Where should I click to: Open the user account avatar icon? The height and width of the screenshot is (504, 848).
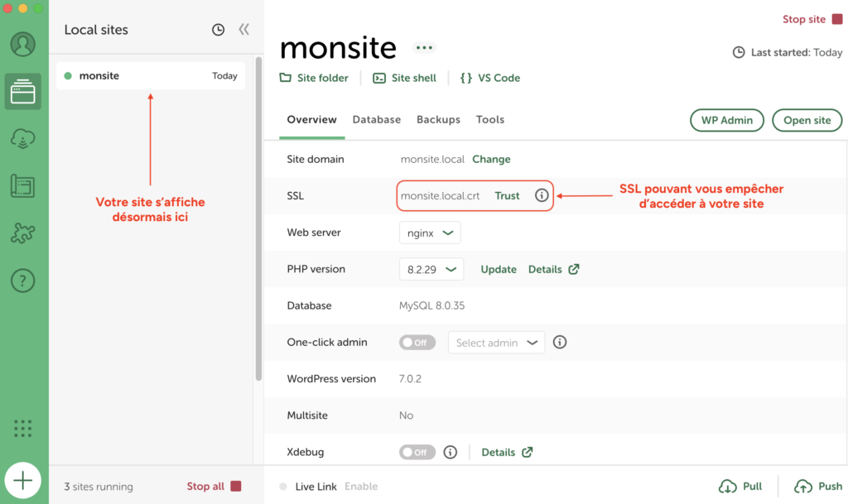(x=22, y=45)
